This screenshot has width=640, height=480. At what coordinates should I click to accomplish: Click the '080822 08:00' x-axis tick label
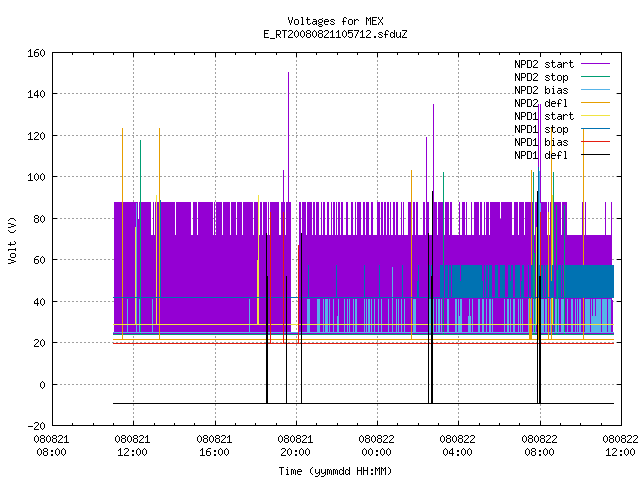pyautogui.click(x=540, y=446)
